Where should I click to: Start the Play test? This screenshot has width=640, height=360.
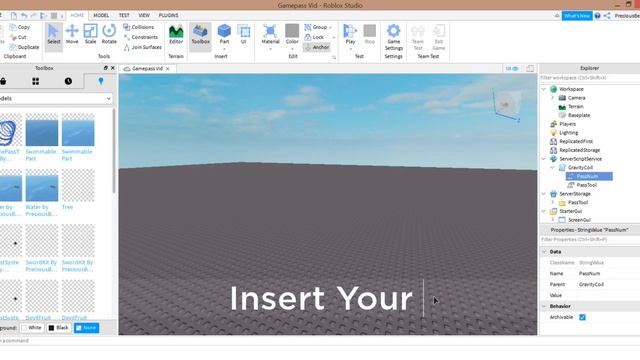tap(350, 34)
